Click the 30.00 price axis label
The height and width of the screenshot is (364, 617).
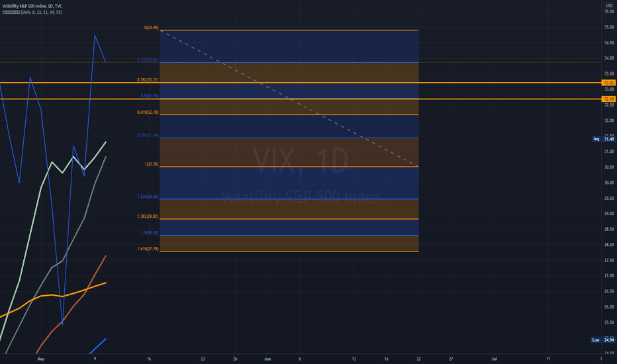(609, 183)
